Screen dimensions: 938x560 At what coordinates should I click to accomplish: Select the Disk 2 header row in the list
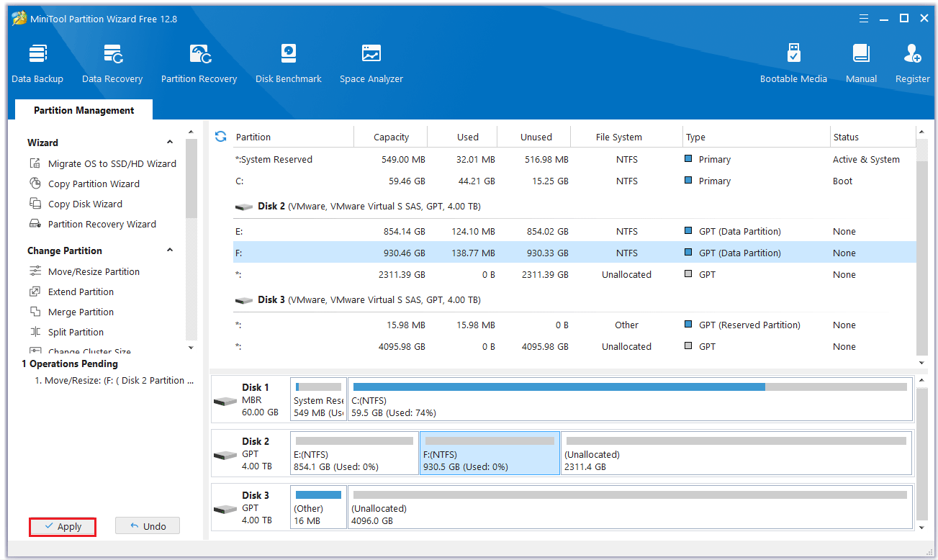coord(574,207)
